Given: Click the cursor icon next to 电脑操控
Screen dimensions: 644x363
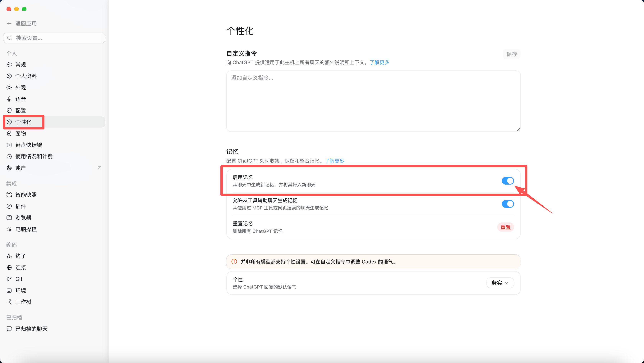Looking at the screenshot, I should (x=9, y=229).
